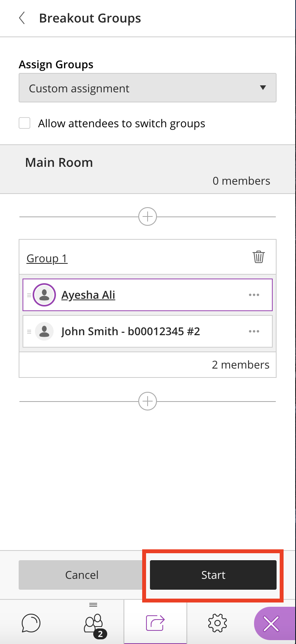Start the breakout groups

(213, 575)
